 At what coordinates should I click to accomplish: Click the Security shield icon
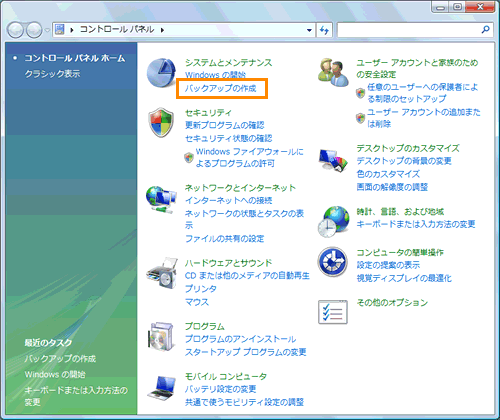pyautogui.click(x=161, y=122)
